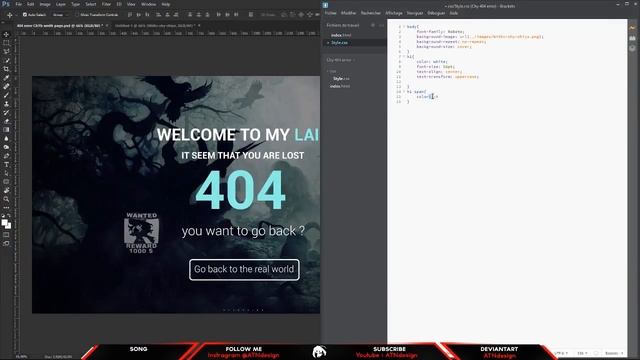Screen dimensions: 640x360
Task: Open Style.css under css folder
Action: (x=341, y=78)
